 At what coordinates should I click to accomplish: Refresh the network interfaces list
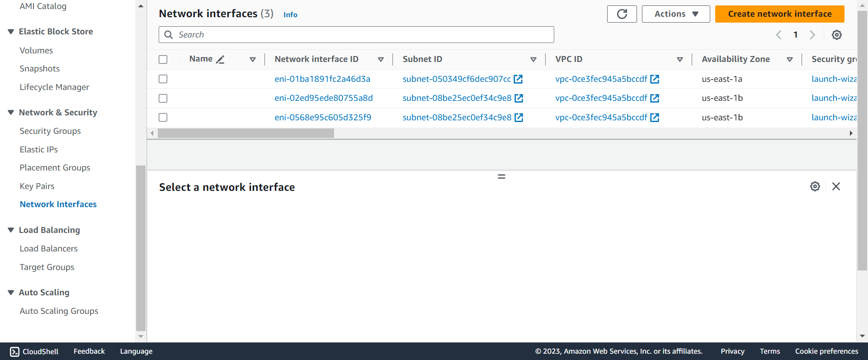(622, 14)
